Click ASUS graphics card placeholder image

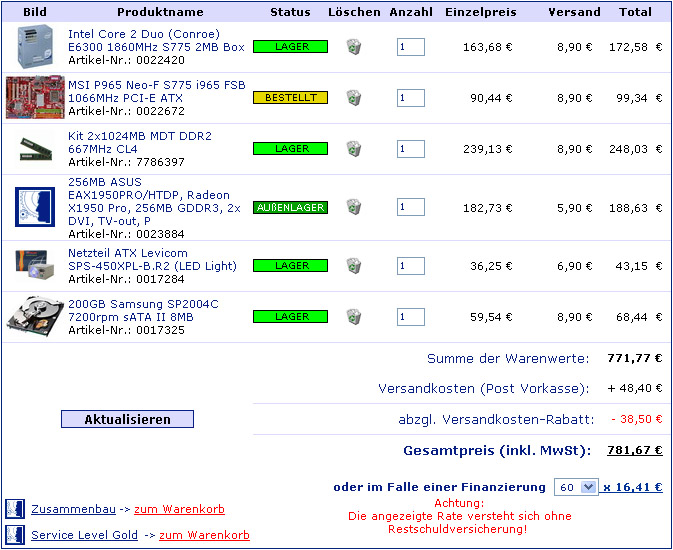pos(35,207)
